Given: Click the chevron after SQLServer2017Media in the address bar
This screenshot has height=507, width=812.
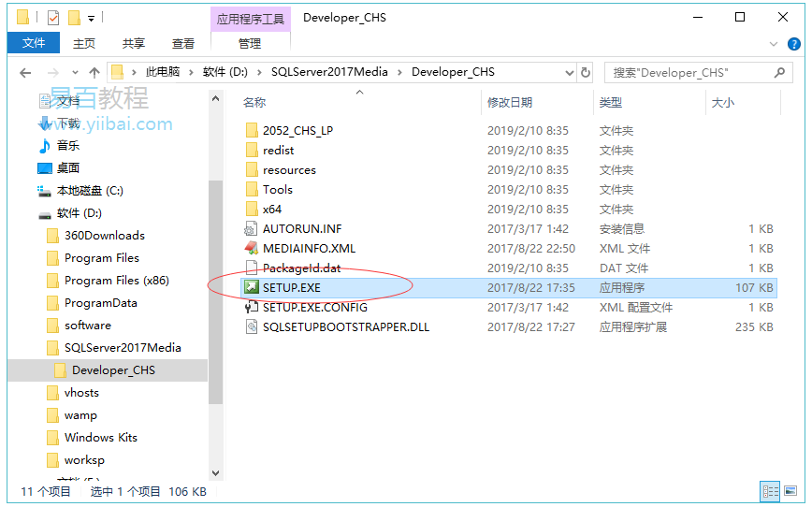Looking at the screenshot, I should tap(399, 72).
